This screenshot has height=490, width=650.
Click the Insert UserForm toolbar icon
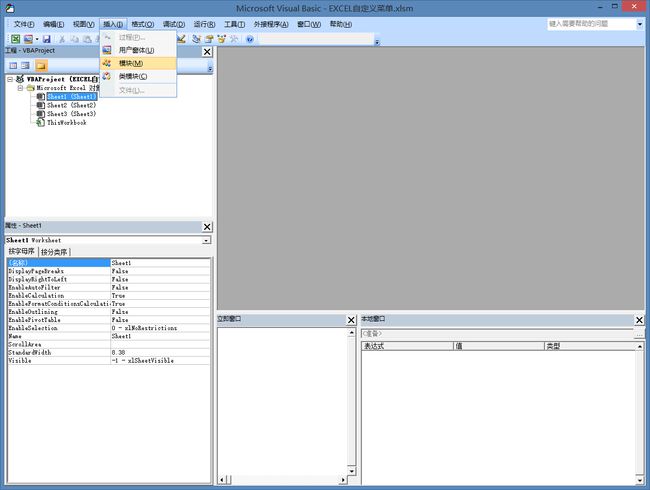pyautogui.click(x=28, y=39)
